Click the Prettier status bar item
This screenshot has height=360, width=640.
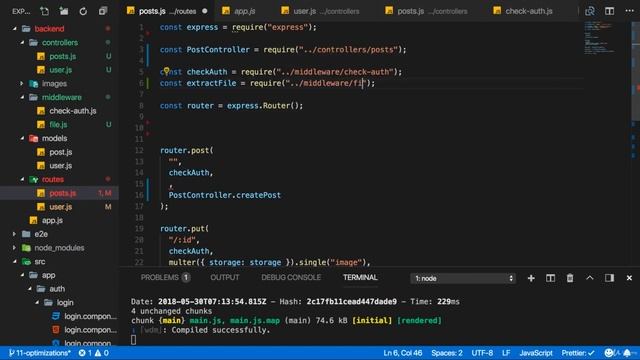coord(578,353)
